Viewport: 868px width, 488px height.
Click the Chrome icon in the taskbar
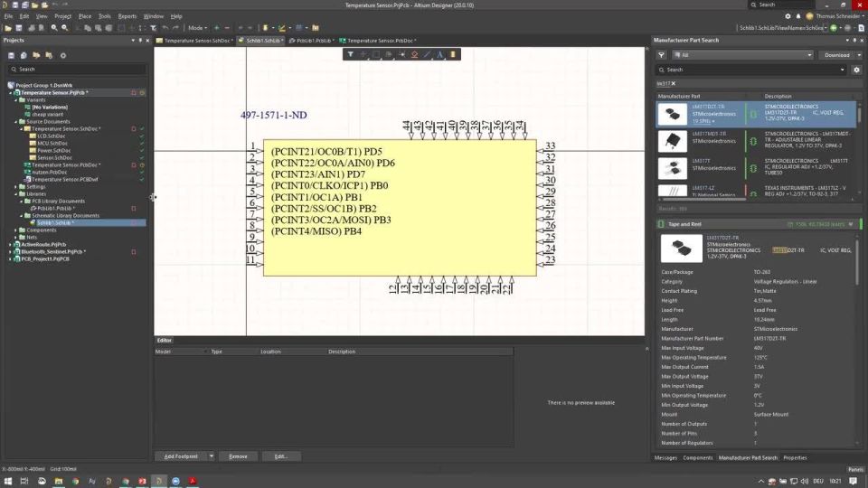(75, 482)
